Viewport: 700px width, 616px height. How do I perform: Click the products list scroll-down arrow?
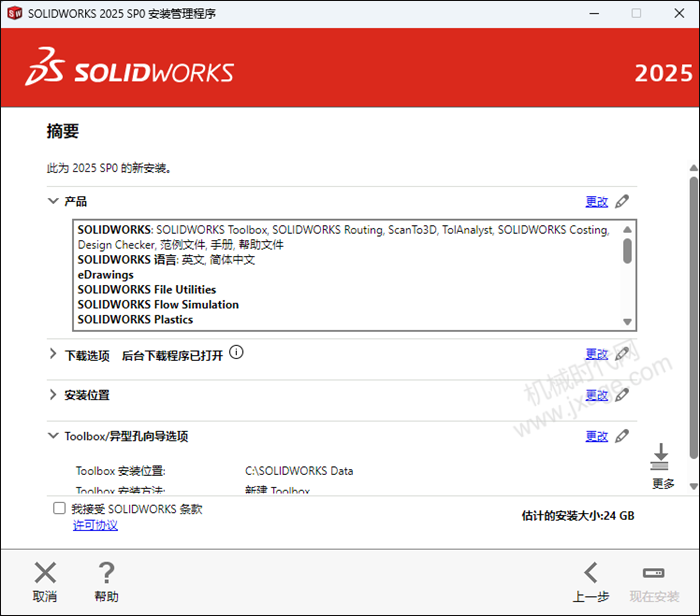pyautogui.click(x=627, y=322)
